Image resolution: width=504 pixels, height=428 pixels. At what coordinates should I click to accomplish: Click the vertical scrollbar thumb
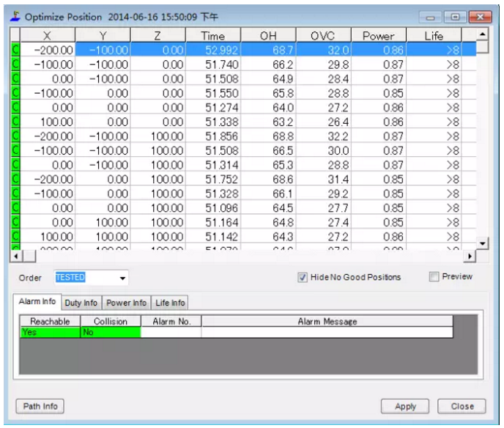click(482, 46)
